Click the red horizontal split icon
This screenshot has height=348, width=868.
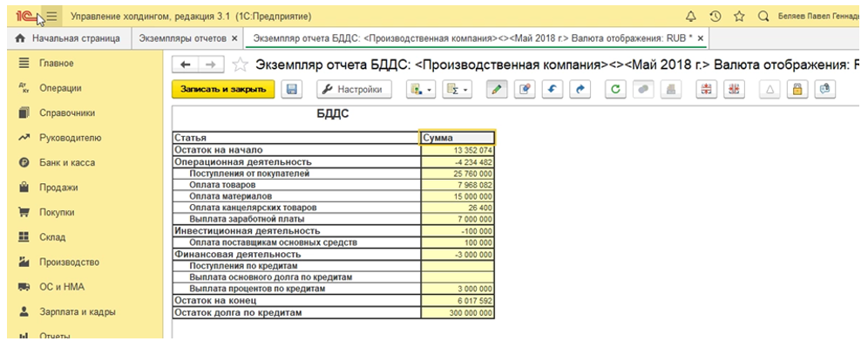[707, 89]
